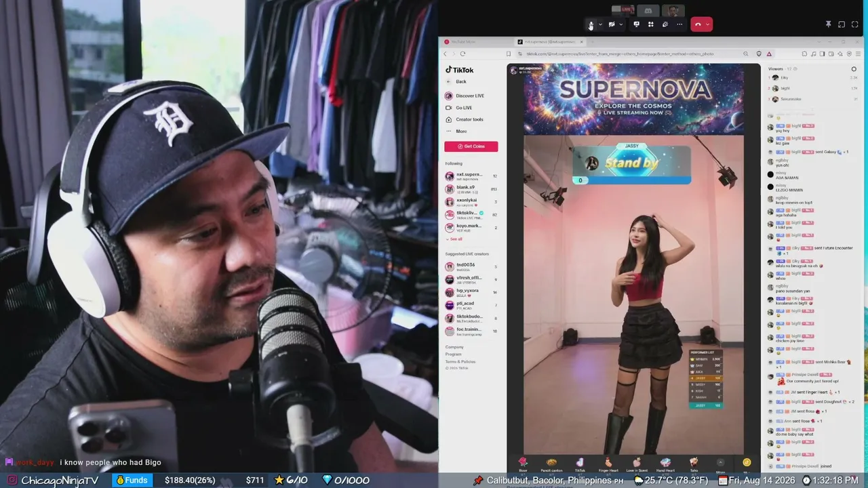This screenshot has height=488, width=868.
Task: Start screen sharing from the call toolbar
Action: click(x=636, y=24)
